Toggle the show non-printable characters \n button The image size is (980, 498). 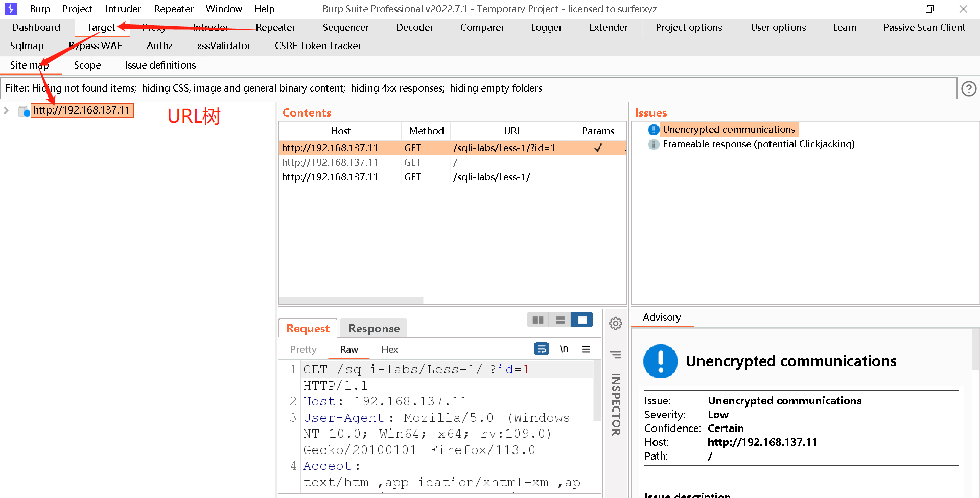[564, 349]
